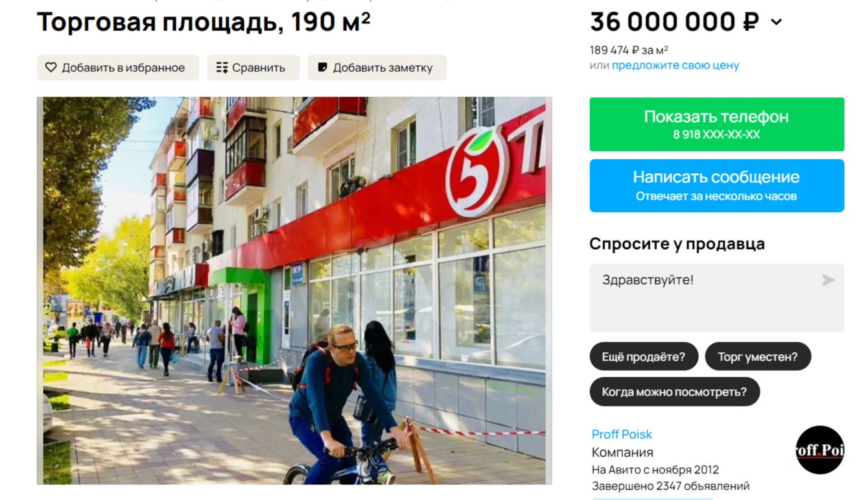Image resolution: width=868 pixels, height=500 pixels.
Task: Follow the 'предложите свою цену' link
Action: tap(675, 65)
